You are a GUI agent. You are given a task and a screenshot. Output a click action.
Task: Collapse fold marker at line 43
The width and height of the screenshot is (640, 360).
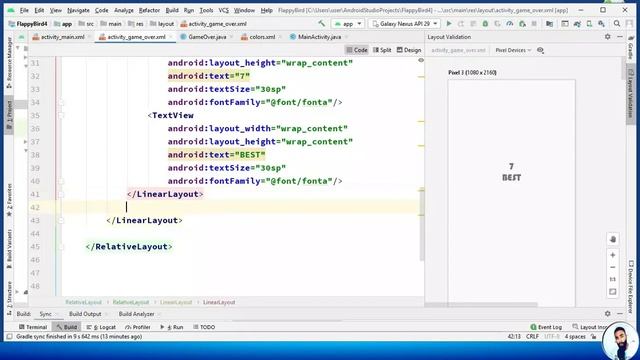tap(61, 220)
